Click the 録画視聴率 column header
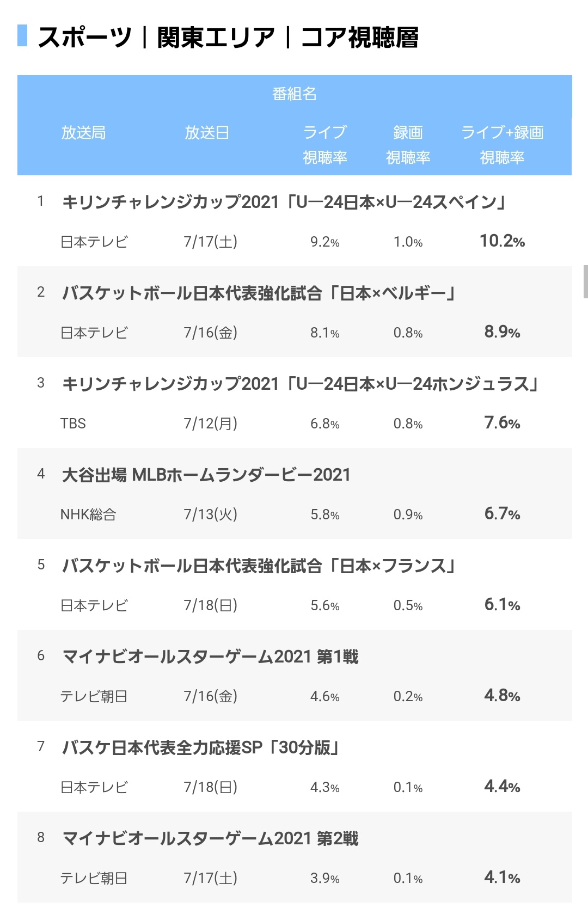Screen dimensions: 588x914 [408, 145]
